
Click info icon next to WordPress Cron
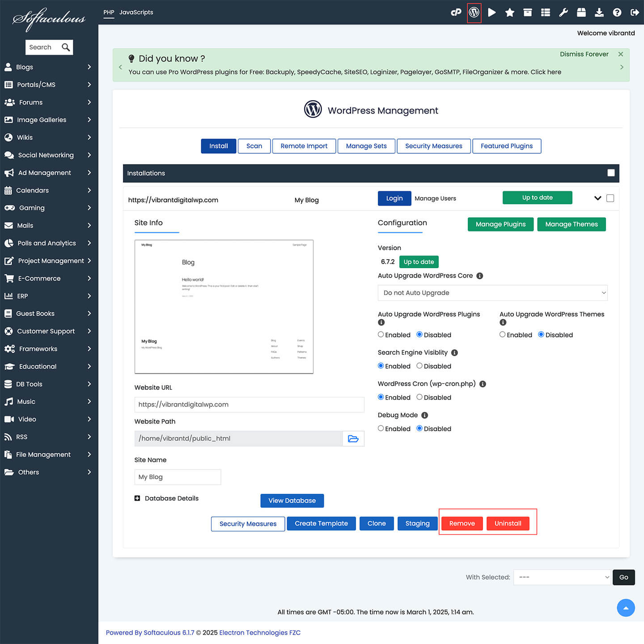(483, 384)
